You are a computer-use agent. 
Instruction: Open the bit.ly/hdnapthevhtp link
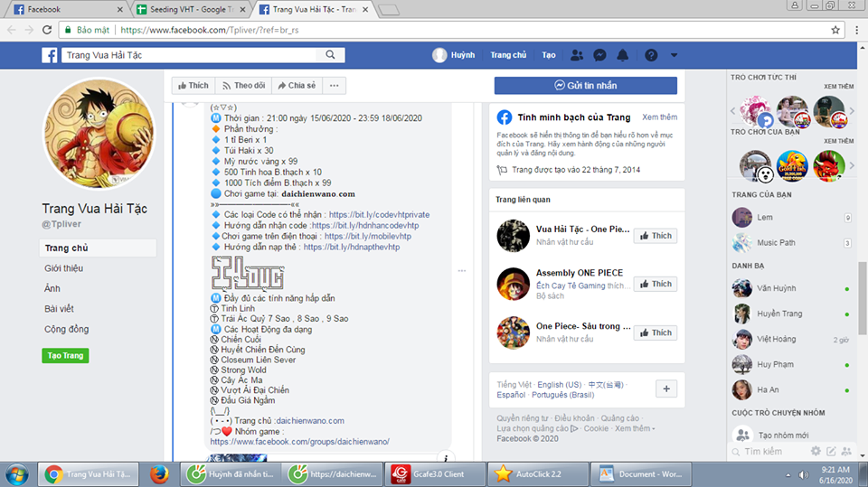[352, 247]
